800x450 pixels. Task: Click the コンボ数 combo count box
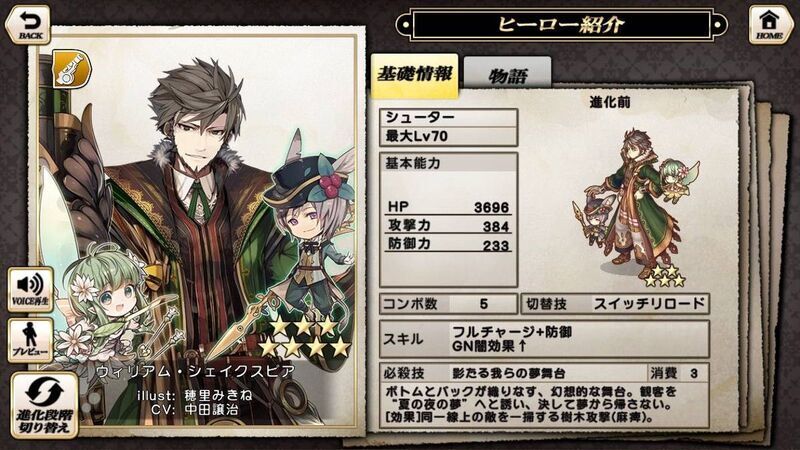click(x=448, y=304)
